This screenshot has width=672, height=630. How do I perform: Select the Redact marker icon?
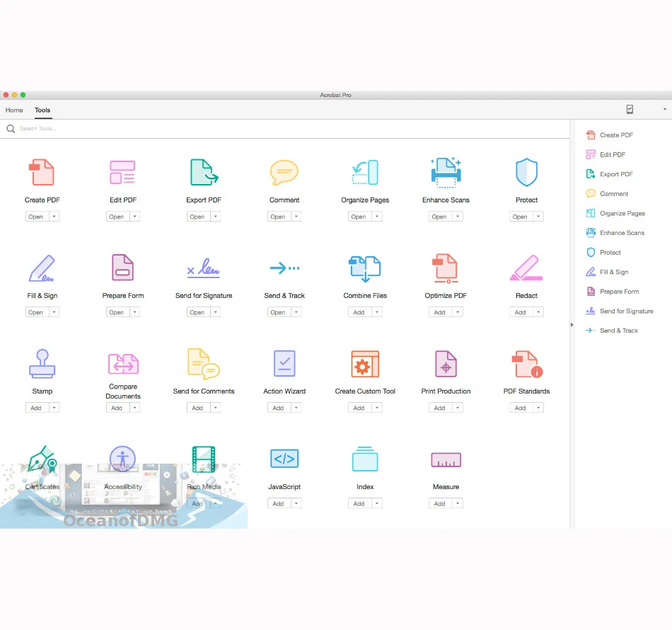pyautogui.click(x=526, y=268)
